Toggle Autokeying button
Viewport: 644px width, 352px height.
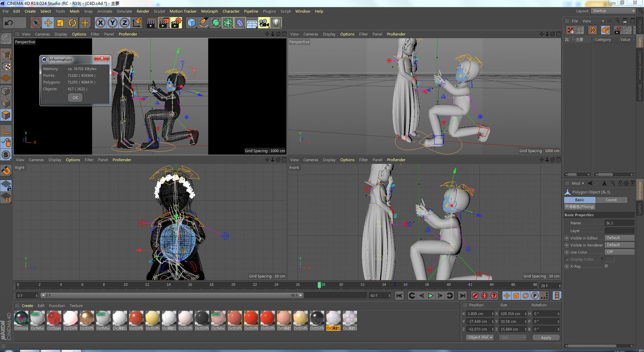point(484,296)
